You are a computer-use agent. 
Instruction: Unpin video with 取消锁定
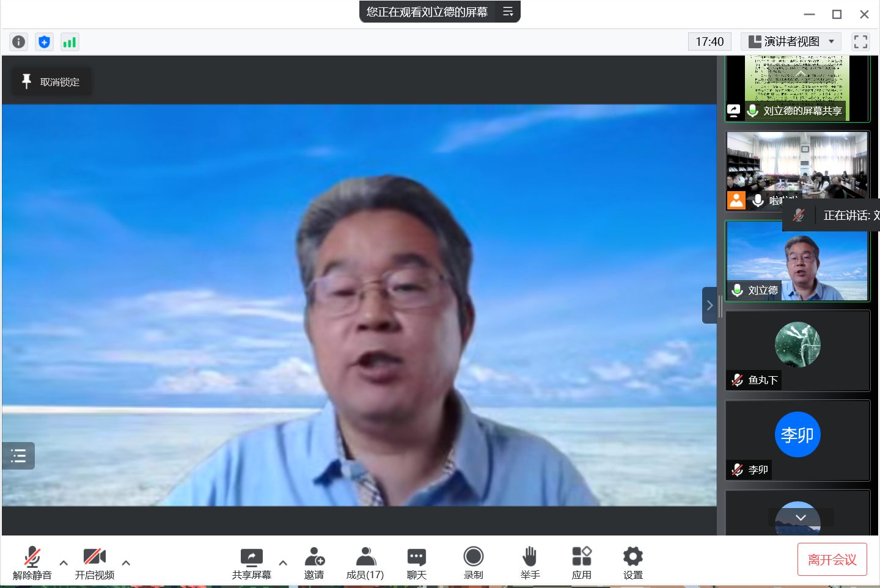click(x=52, y=82)
